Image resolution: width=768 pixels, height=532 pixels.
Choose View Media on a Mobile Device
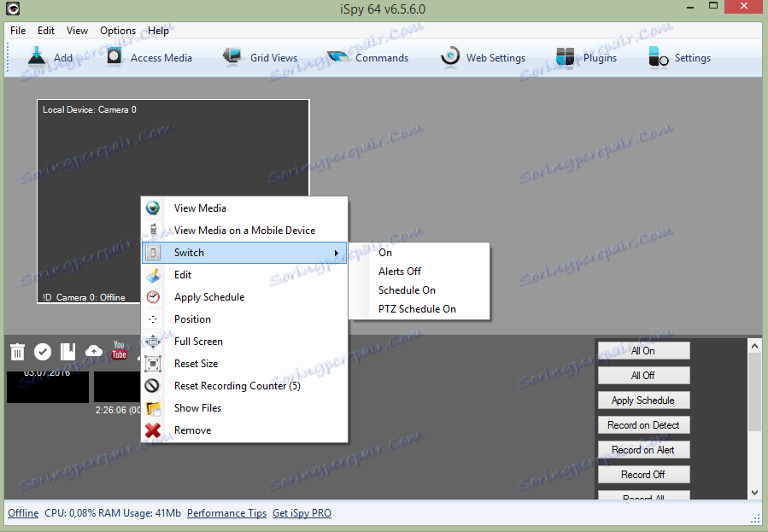[244, 230]
